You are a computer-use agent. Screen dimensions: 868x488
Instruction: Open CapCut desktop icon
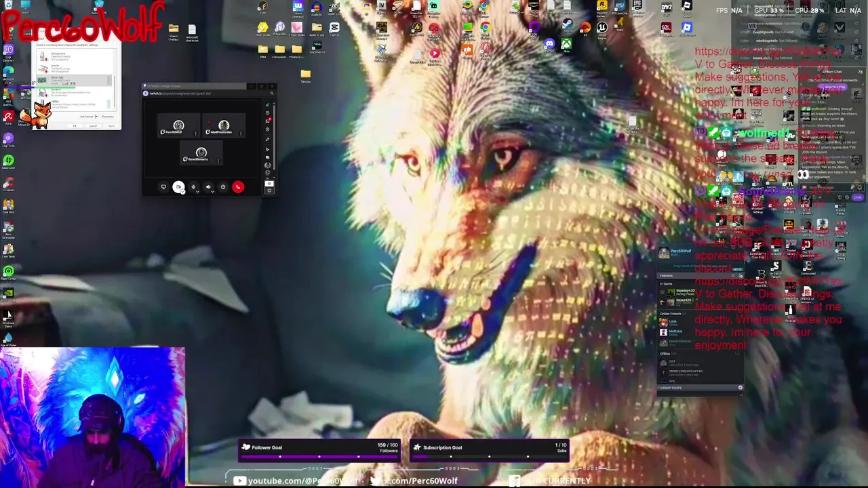[x=334, y=29]
